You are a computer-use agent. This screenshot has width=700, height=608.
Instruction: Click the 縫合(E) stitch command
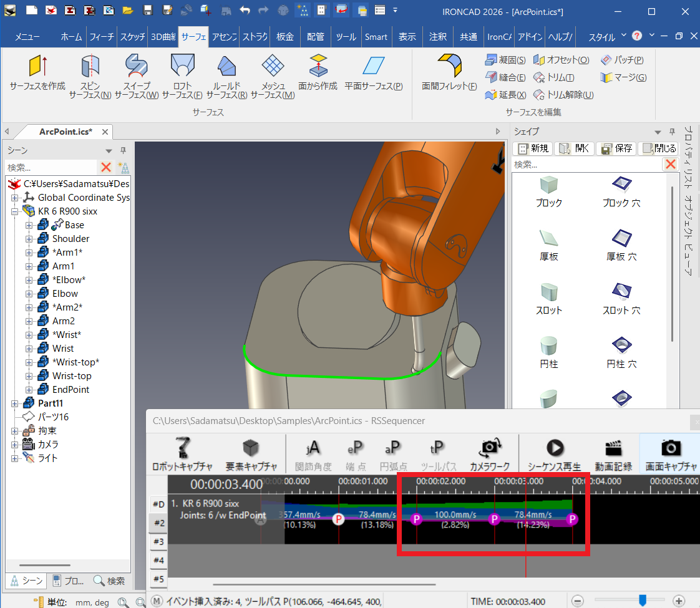pos(505,77)
